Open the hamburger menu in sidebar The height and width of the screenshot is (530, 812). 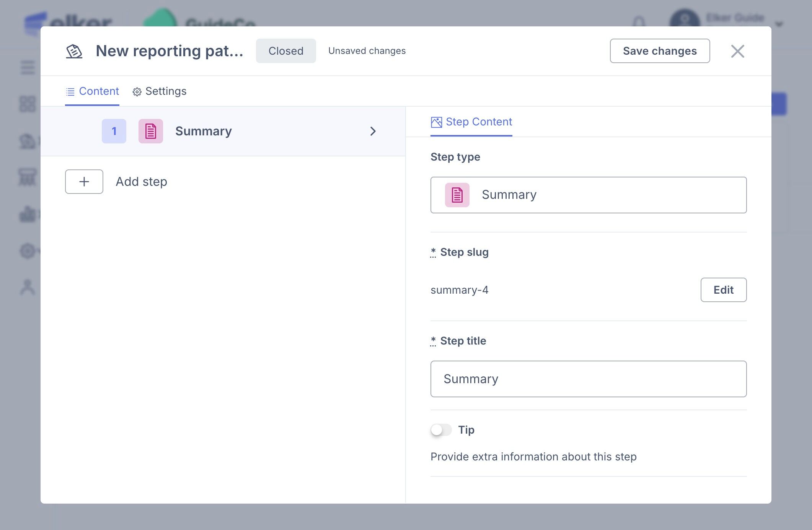[x=28, y=68]
